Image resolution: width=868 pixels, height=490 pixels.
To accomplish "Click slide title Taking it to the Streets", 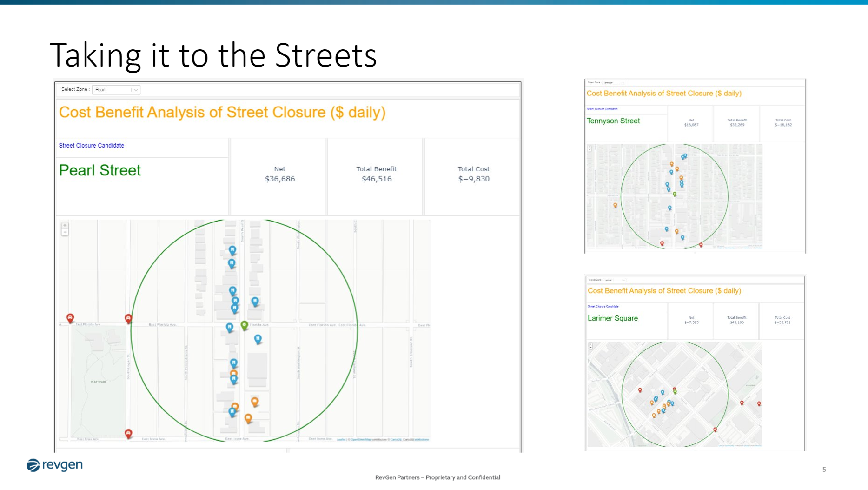I will point(213,55).
